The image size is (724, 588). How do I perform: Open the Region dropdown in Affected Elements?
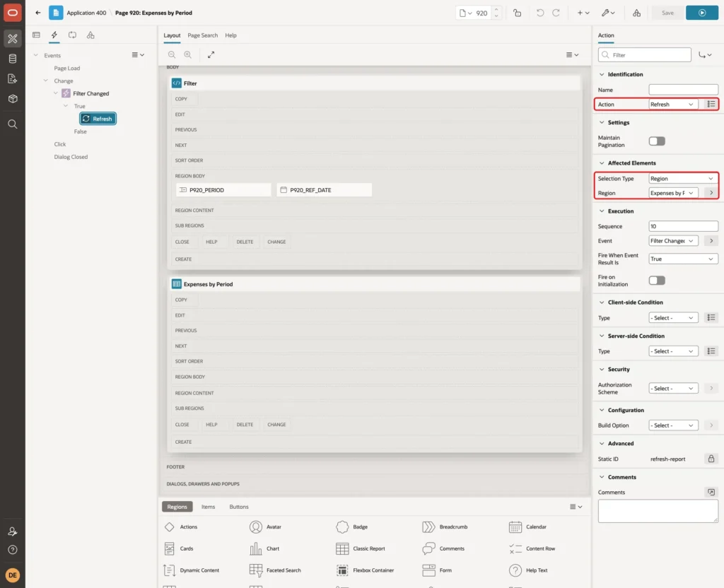pos(673,193)
